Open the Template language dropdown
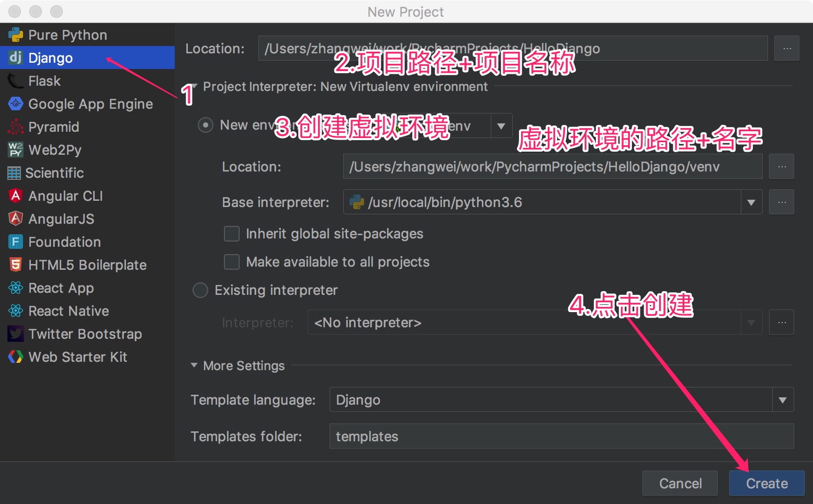The height and width of the screenshot is (504, 813). [783, 400]
